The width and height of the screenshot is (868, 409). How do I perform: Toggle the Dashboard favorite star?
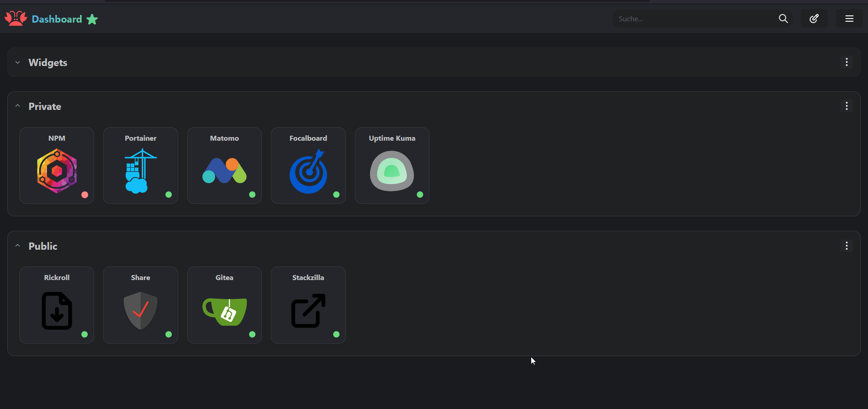pyautogui.click(x=92, y=19)
